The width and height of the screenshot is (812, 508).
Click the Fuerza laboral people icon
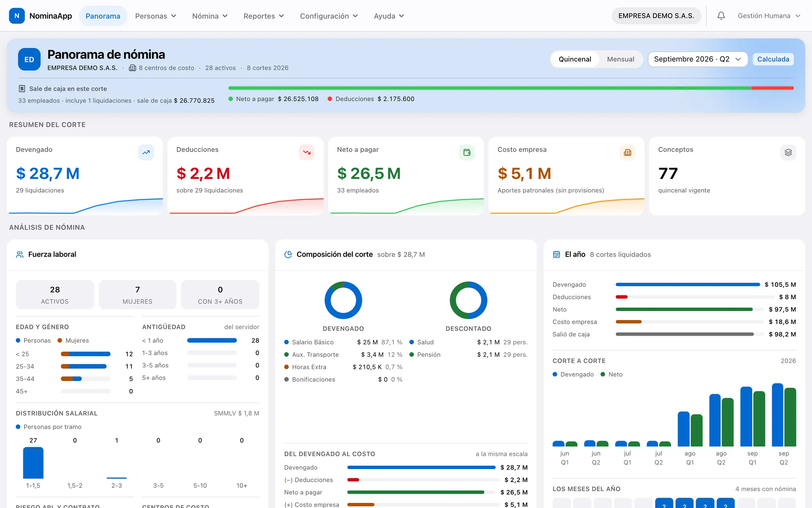[19, 254]
